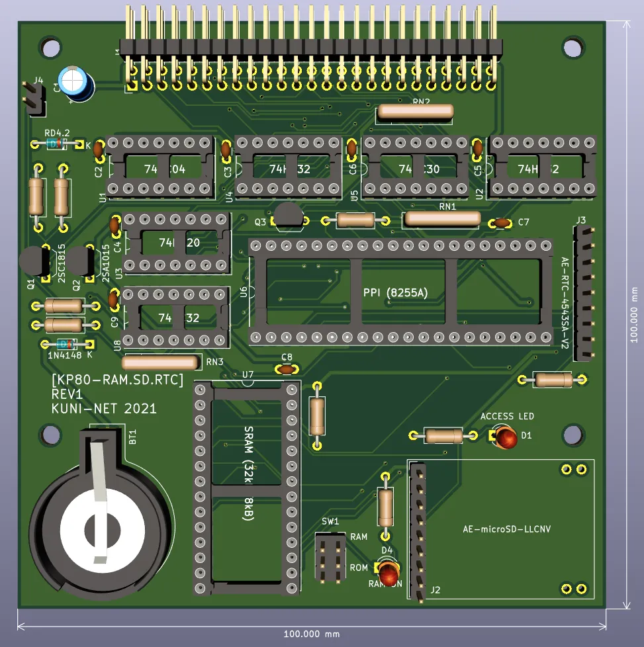The height and width of the screenshot is (647, 644).
Task: Click the Q1 2SC1815 transistor
Action: click(x=34, y=261)
